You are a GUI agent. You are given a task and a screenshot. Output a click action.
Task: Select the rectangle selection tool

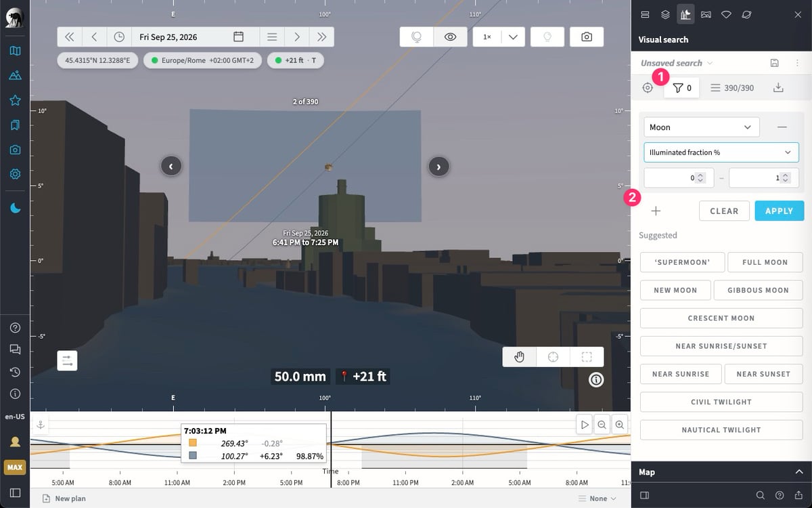587,357
